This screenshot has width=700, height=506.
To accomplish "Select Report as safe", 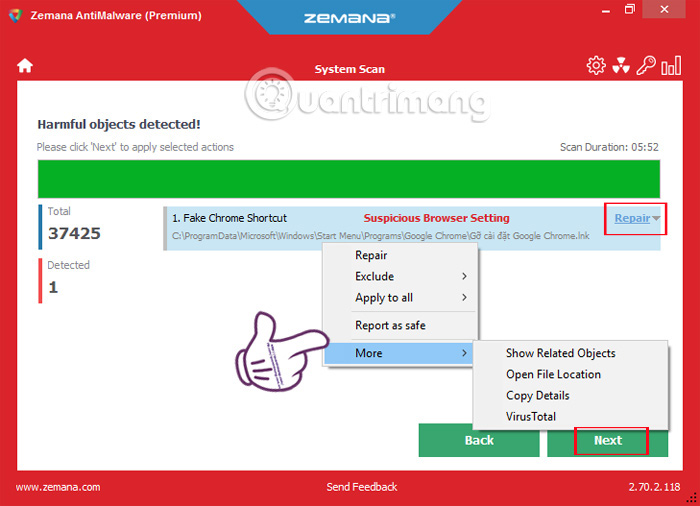I will (x=400, y=325).
